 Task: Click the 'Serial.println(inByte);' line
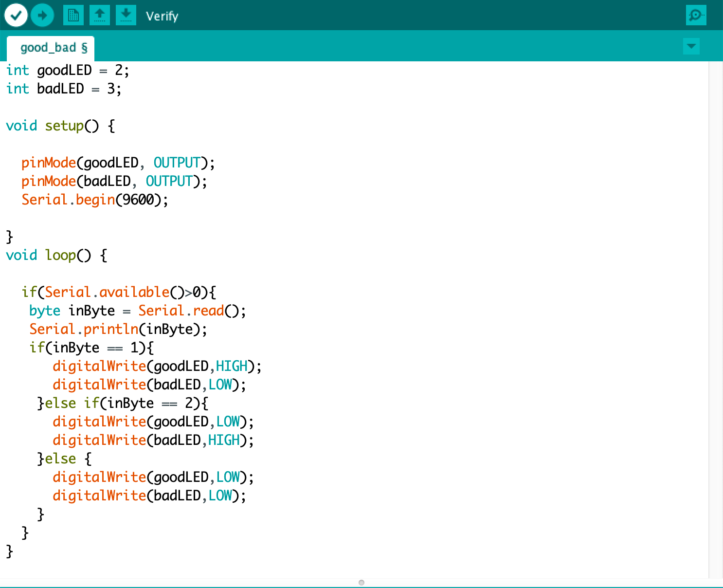pos(118,329)
